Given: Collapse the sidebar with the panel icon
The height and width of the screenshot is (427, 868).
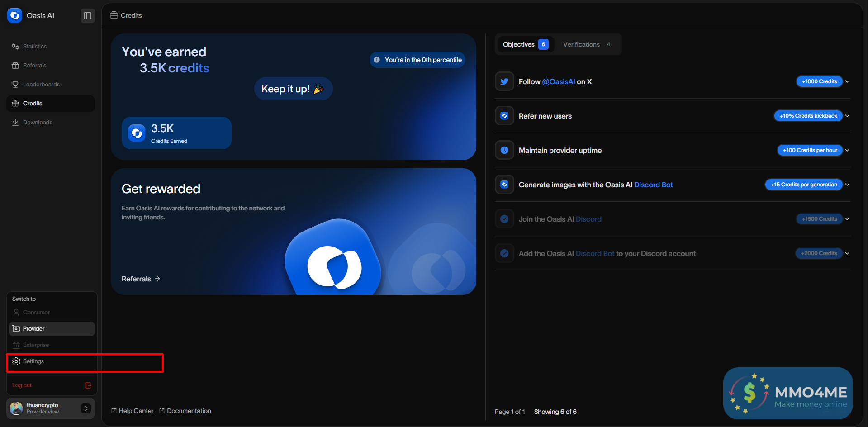Looking at the screenshot, I should pos(88,16).
